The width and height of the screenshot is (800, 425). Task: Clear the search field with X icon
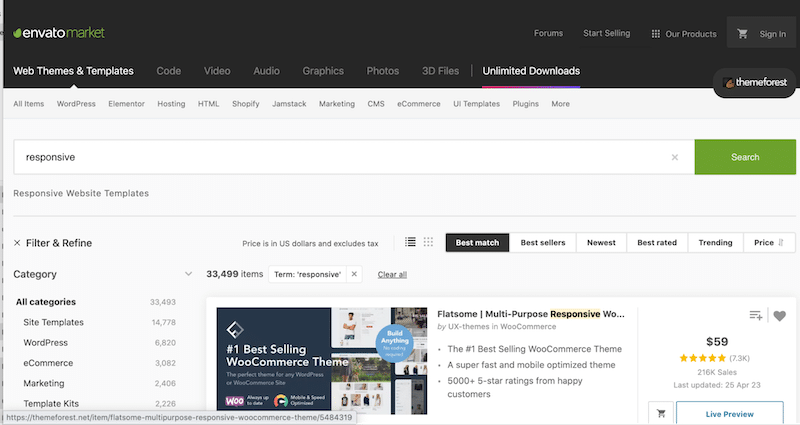(674, 157)
